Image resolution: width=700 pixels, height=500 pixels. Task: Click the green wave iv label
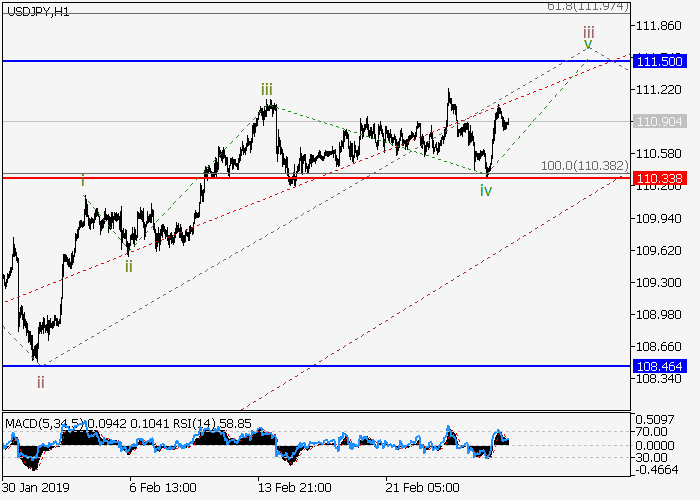point(485,190)
